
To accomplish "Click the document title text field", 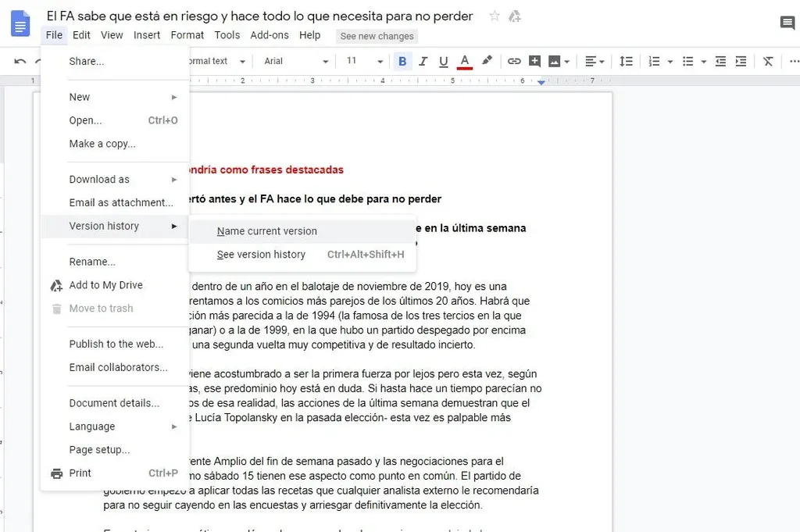I will pos(259,16).
